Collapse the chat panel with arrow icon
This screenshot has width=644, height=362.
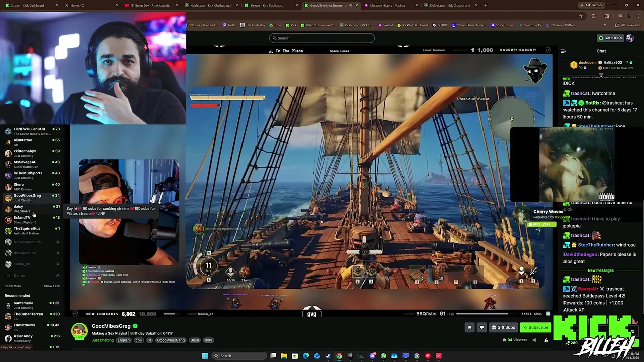coord(563,51)
